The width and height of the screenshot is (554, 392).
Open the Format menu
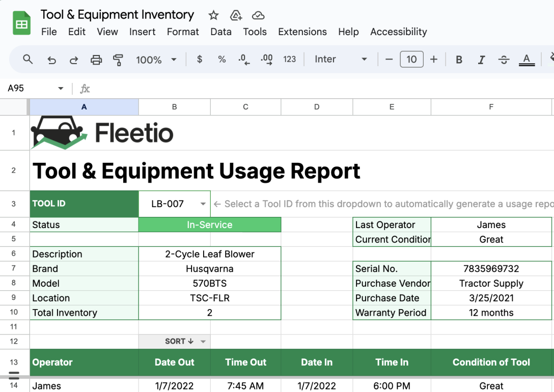pos(183,32)
